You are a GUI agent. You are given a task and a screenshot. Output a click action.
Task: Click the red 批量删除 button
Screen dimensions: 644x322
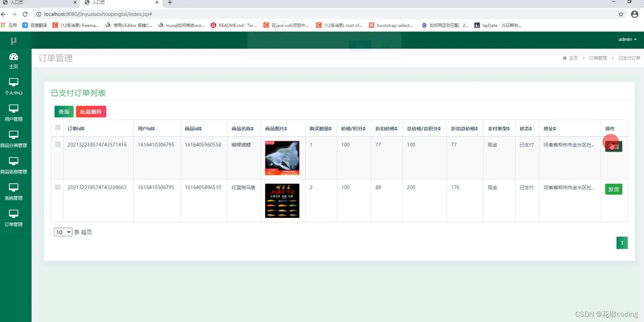(x=91, y=112)
